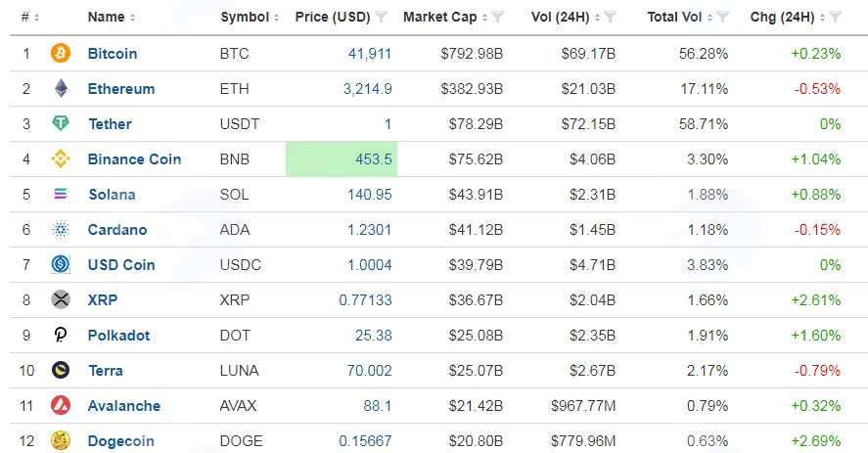Click the Solana logo icon
This screenshot has height=453, width=868.
[x=61, y=194]
